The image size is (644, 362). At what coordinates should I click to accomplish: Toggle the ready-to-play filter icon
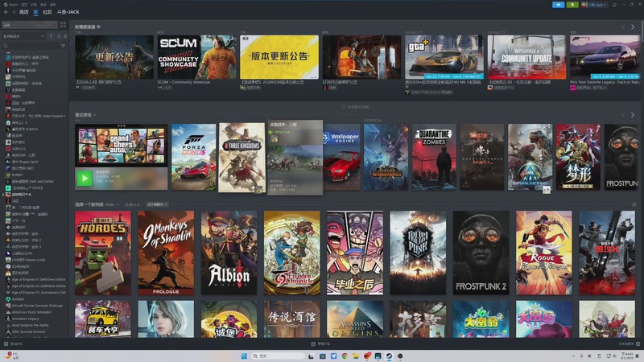65,36
